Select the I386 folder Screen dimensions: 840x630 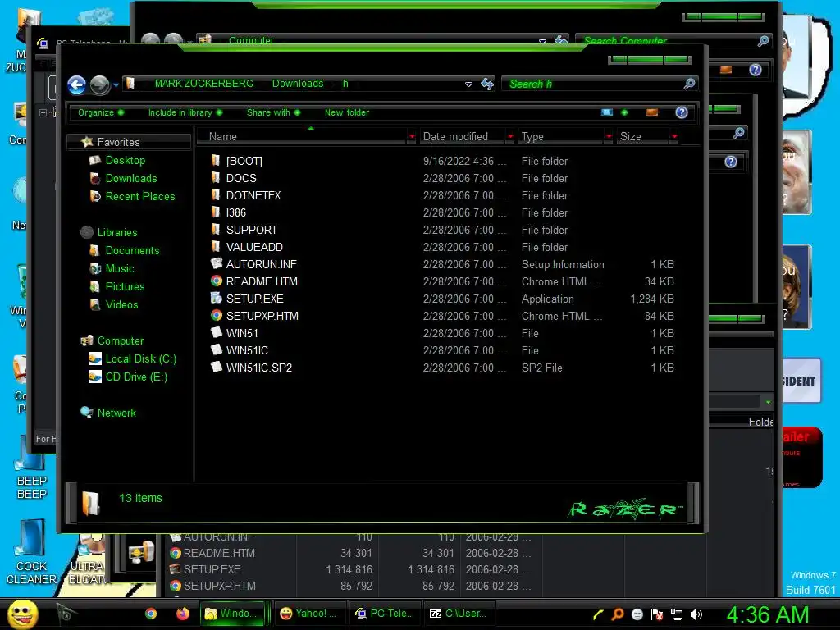tap(235, 212)
